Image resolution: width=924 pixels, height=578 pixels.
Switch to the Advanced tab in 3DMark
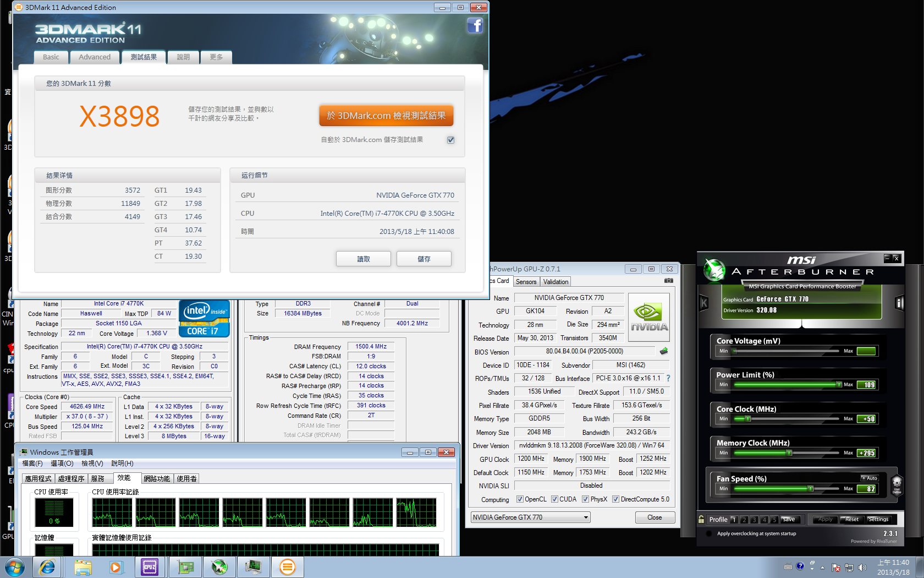pyautogui.click(x=95, y=57)
